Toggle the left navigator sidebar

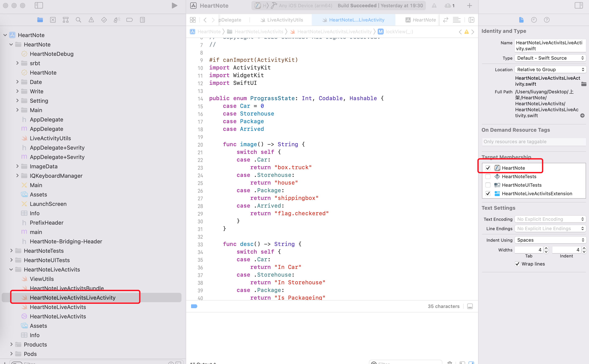39,5
